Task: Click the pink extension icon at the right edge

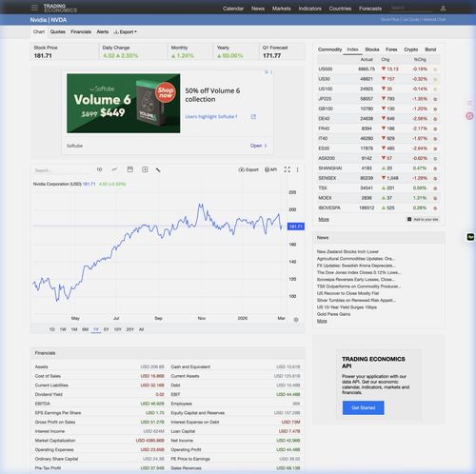Action: [x=469, y=116]
